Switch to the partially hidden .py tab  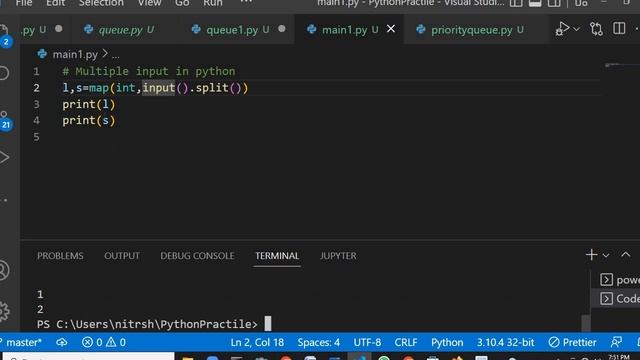(34, 29)
